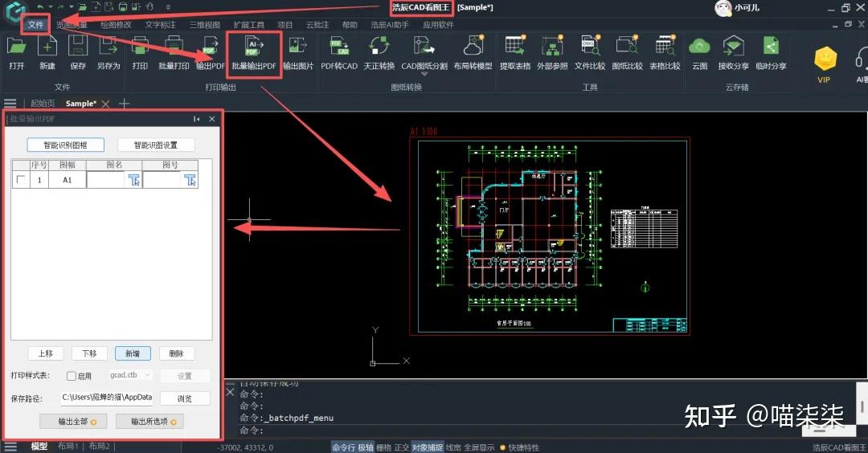Select 天正转换 conversion tool
This screenshot has width=868, height=453.
(x=379, y=53)
